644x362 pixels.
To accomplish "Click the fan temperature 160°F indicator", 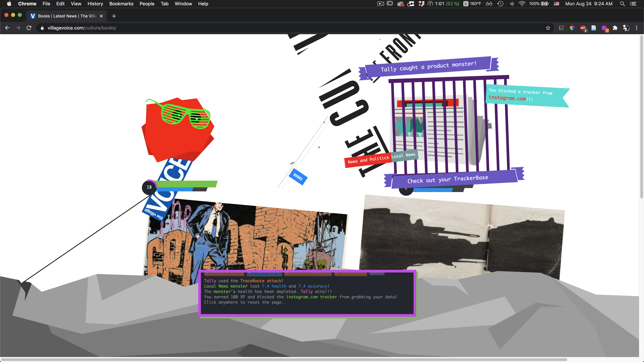I will pyautogui.click(x=472, y=4).
